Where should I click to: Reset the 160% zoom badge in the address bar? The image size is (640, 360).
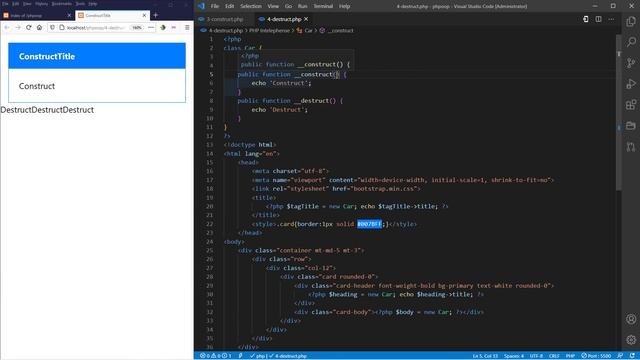(x=137, y=27)
